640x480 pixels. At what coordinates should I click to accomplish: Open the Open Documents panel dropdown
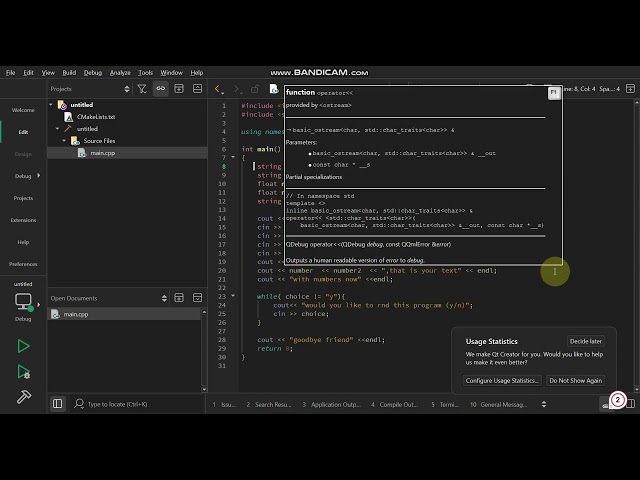click(109, 298)
